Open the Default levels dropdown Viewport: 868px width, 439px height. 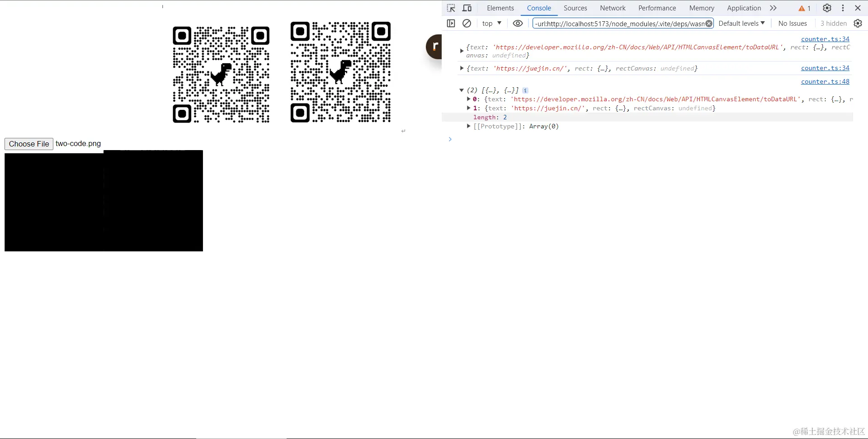[x=741, y=24]
